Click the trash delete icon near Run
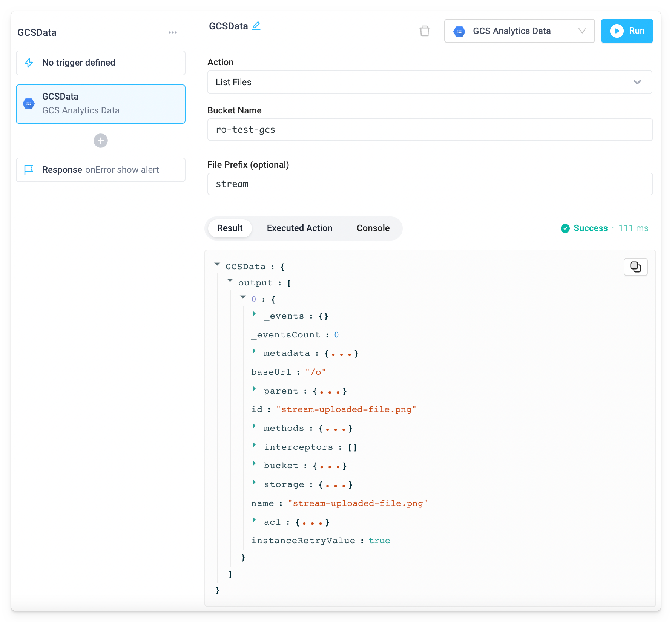672x622 pixels. [425, 31]
